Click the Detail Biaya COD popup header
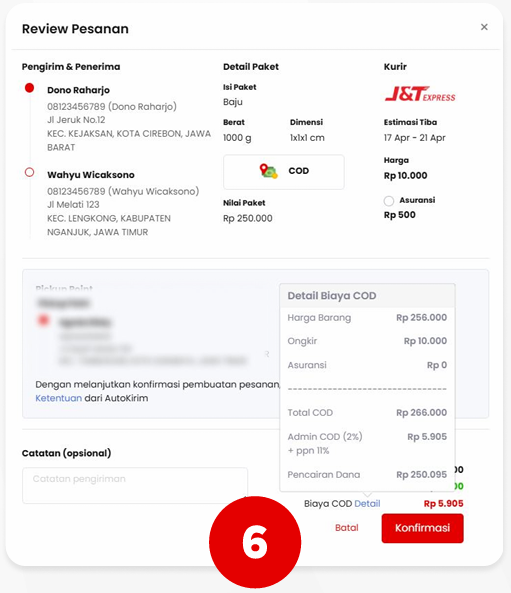The height and width of the screenshot is (593, 511). pyautogui.click(x=367, y=295)
